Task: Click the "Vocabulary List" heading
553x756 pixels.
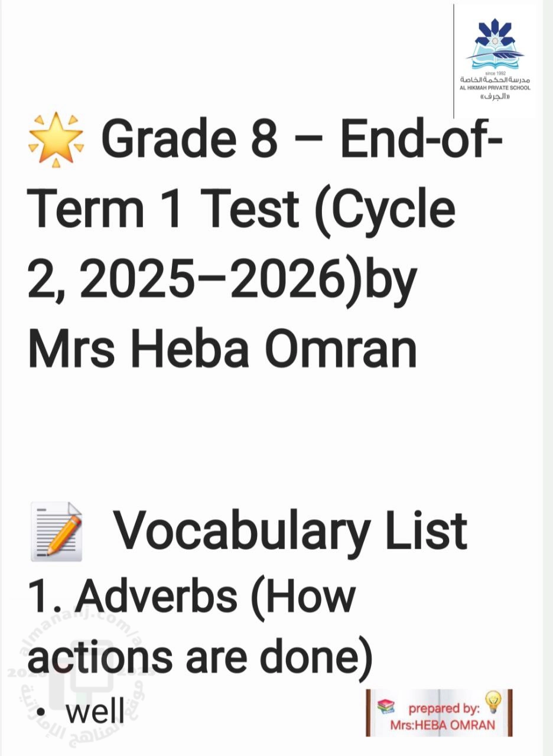Action: pyautogui.click(x=290, y=530)
